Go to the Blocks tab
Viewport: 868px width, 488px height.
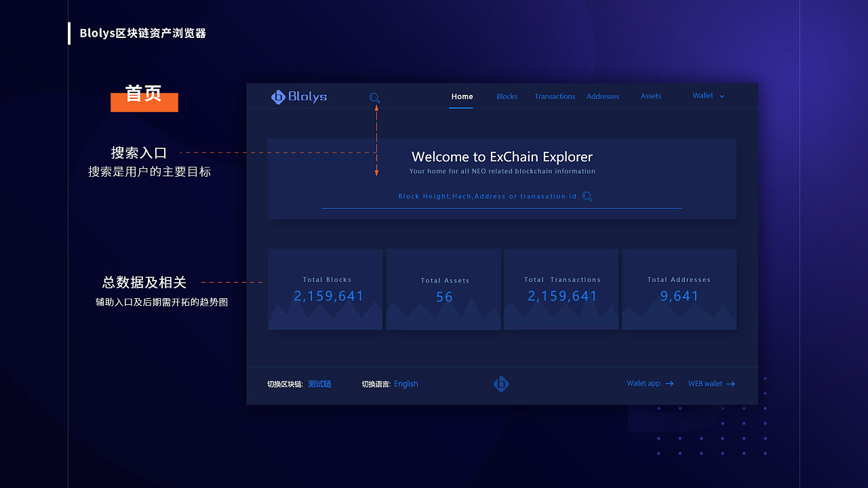[x=507, y=96]
